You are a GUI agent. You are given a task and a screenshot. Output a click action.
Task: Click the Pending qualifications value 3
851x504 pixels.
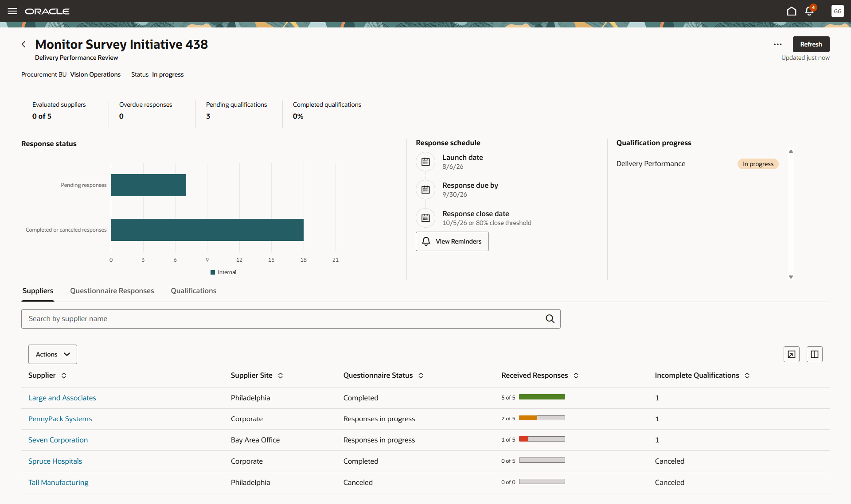[208, 116]
